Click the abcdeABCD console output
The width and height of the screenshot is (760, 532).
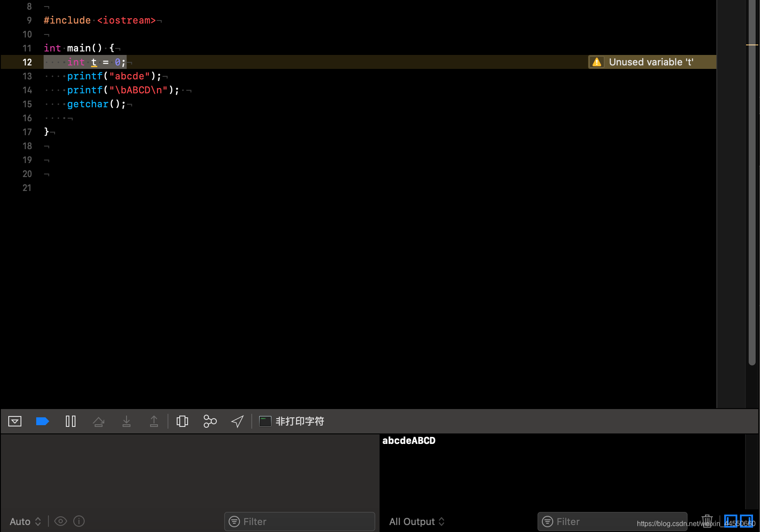tap(409, 440)
